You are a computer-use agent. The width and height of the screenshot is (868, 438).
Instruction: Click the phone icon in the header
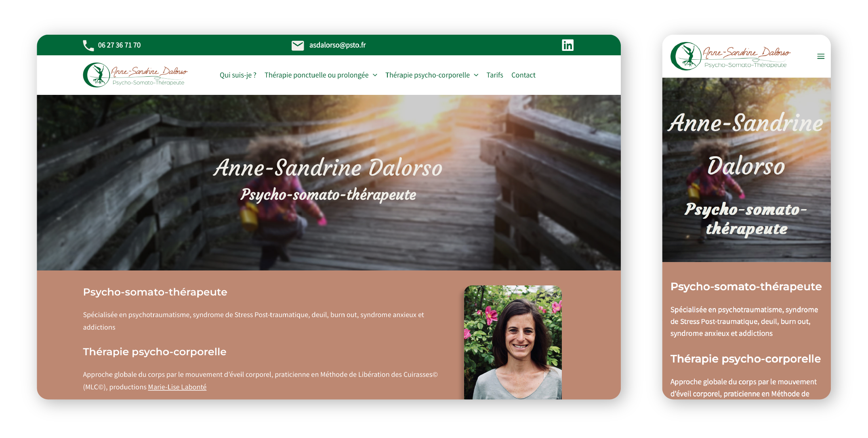point(88,45)
